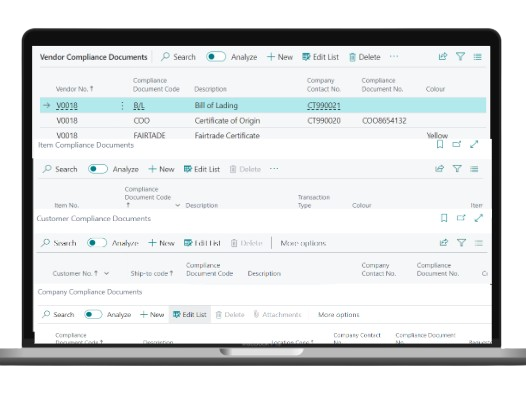
Task: Open Customer Compliance Documents in new window
Action: [x=461, y=218]
